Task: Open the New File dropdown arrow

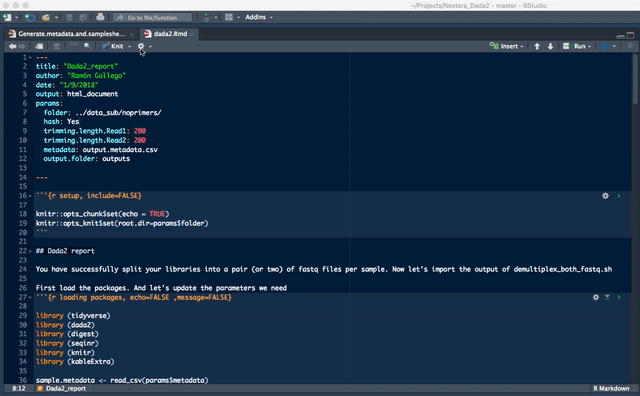Action: [x=16, y=18]
